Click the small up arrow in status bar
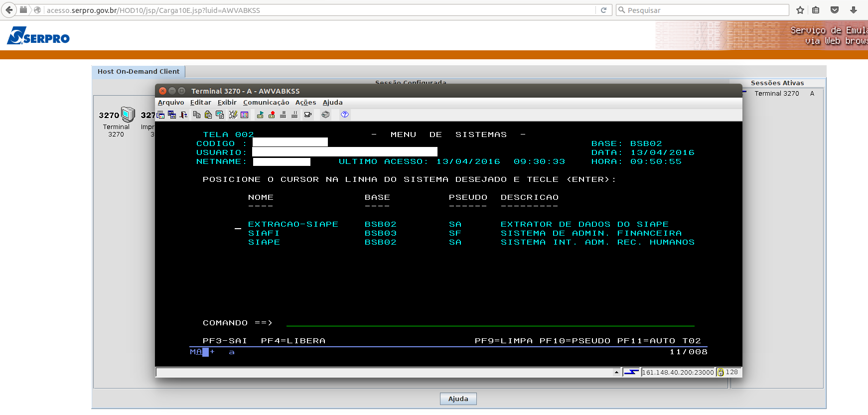The width and height of the screenshot is (868, 415). [616, 372]
